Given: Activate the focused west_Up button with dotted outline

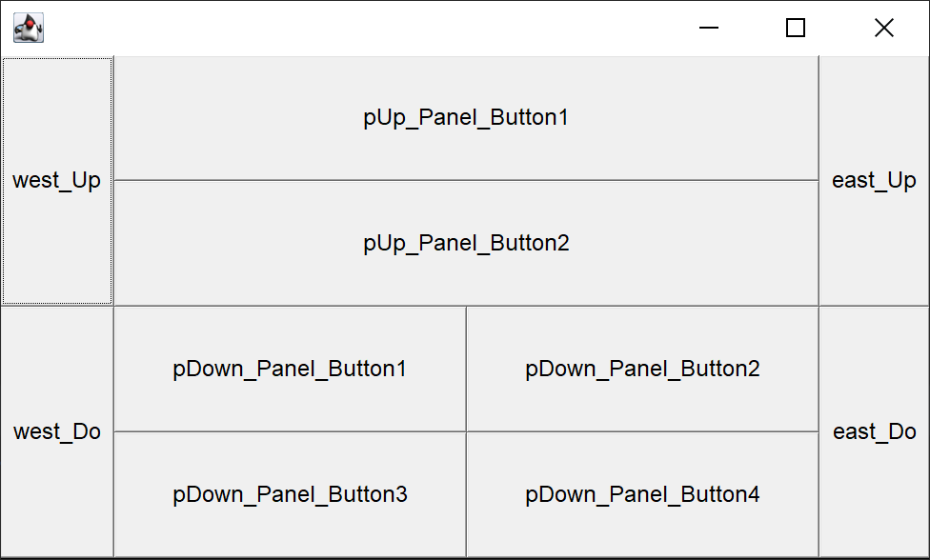Looking at the screenshot, I should 57,181.
